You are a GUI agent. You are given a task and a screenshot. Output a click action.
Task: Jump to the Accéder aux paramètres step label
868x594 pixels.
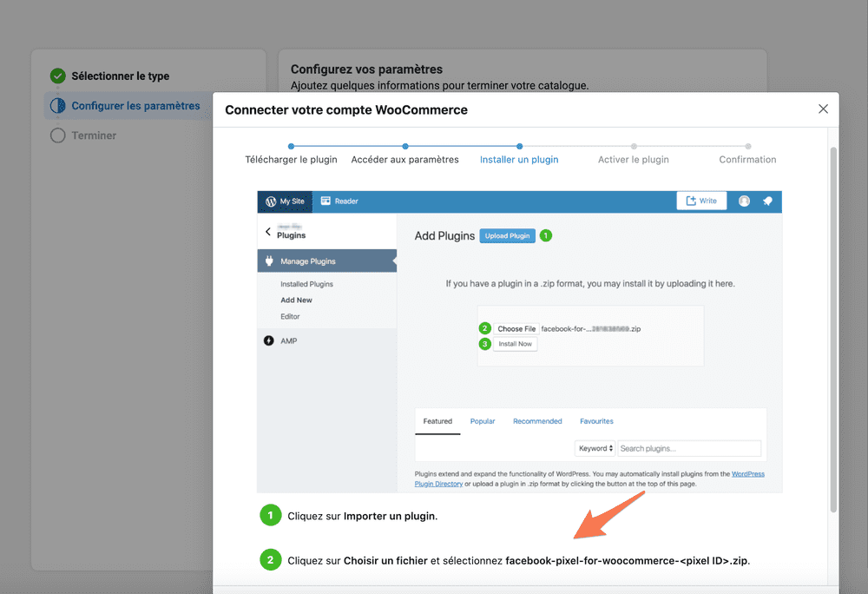[404, 160]
